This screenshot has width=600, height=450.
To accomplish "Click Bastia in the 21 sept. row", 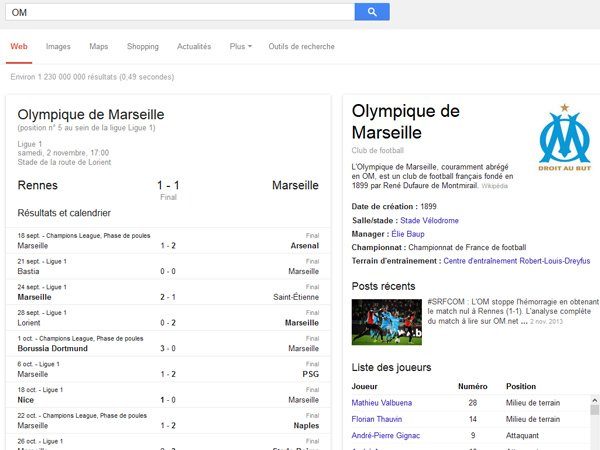I will pyautogui.click(x=28, y=271).
